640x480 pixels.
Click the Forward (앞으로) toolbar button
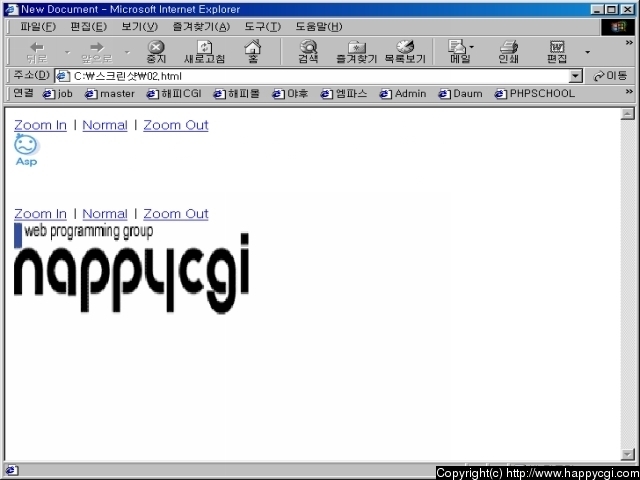click(x=97, y=52)
